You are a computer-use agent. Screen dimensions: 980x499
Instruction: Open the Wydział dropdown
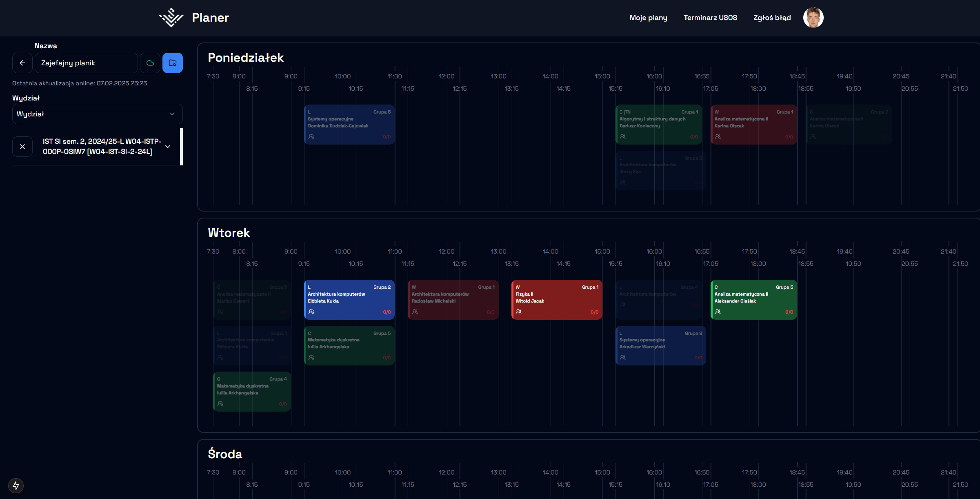97,114
